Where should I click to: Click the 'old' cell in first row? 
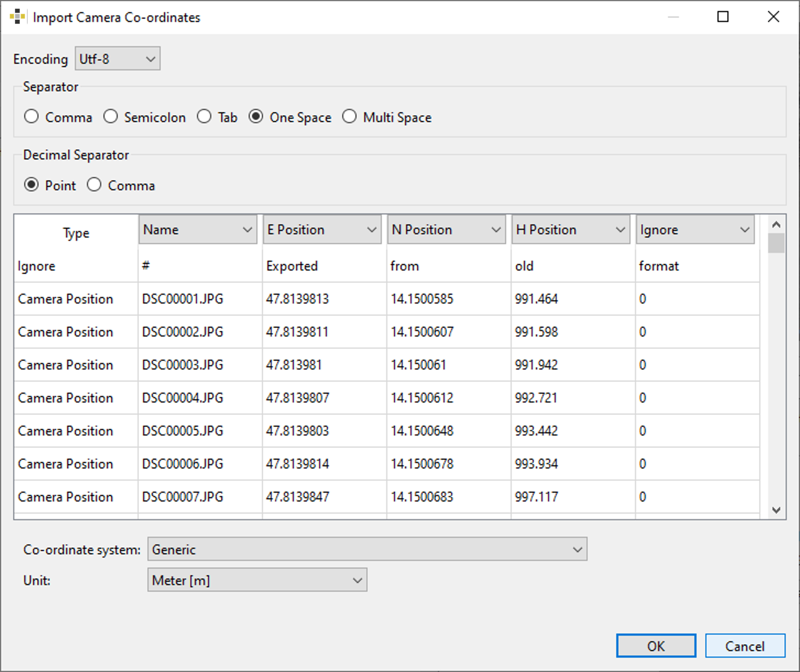pos(573,266)
